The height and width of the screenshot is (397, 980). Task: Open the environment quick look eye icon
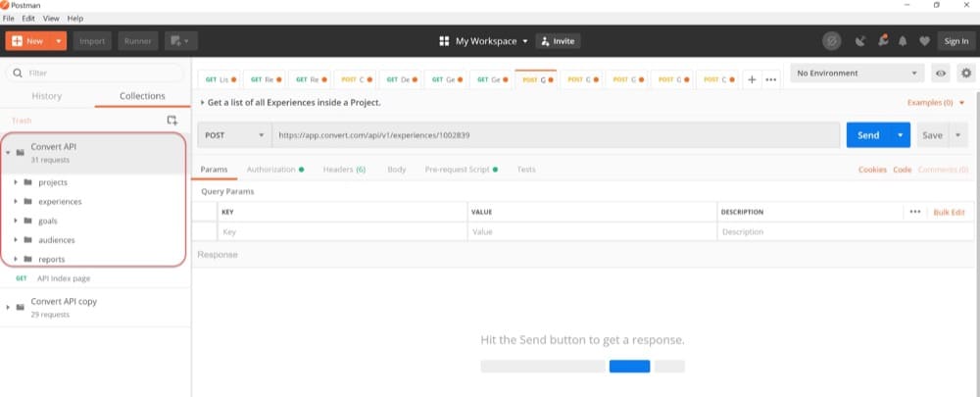tap(941, 74)
